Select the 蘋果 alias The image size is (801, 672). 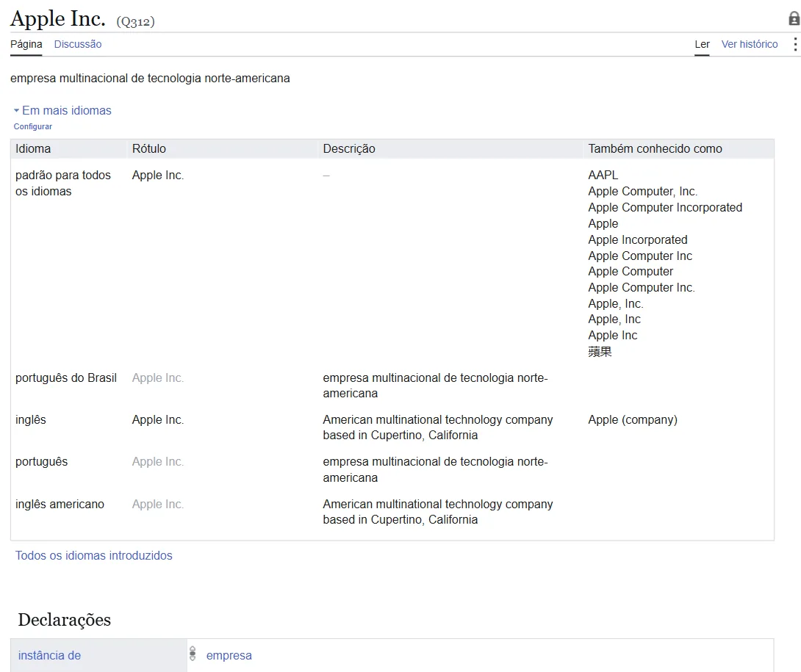(x=600, y=351)
